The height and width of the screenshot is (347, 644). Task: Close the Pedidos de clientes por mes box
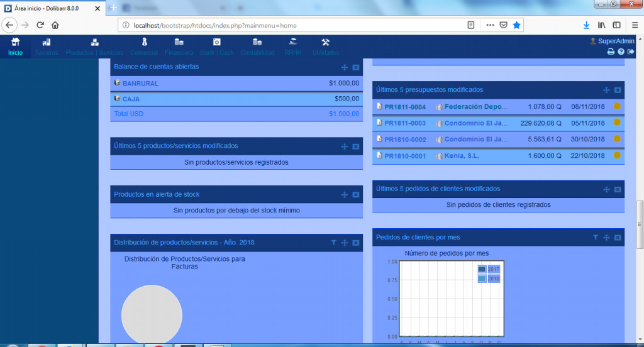click(618, 238)
